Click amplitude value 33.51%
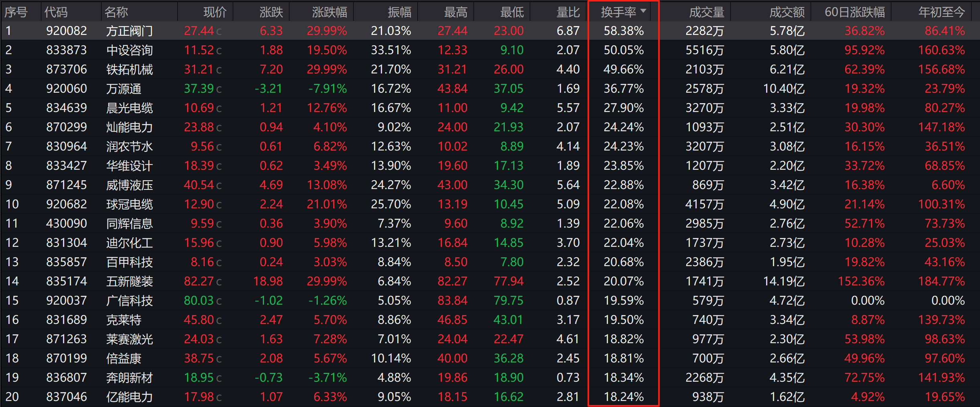 [391, 50]
